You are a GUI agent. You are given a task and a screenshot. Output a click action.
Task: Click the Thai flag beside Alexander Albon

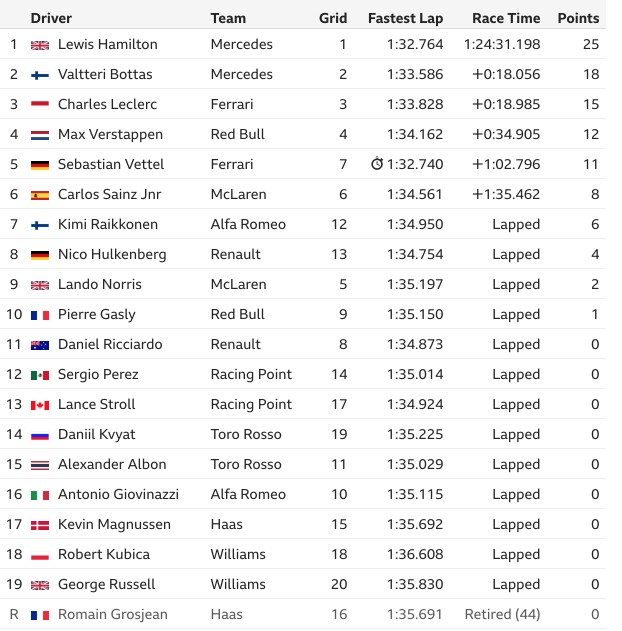point(40,465)
